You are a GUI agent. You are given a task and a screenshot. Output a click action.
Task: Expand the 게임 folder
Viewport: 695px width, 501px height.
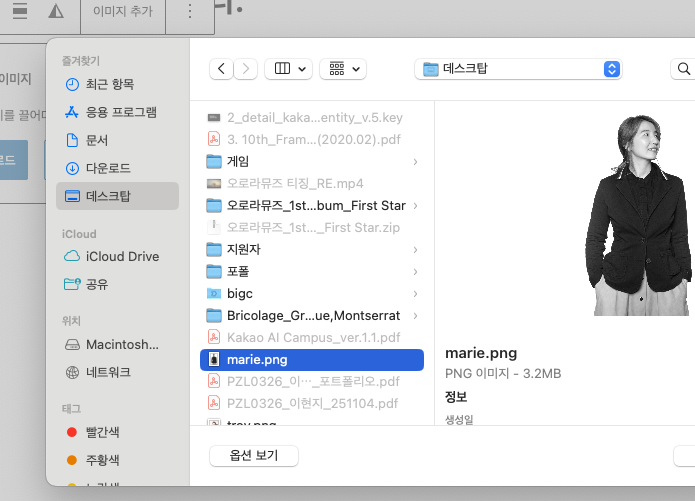point(414,162)
